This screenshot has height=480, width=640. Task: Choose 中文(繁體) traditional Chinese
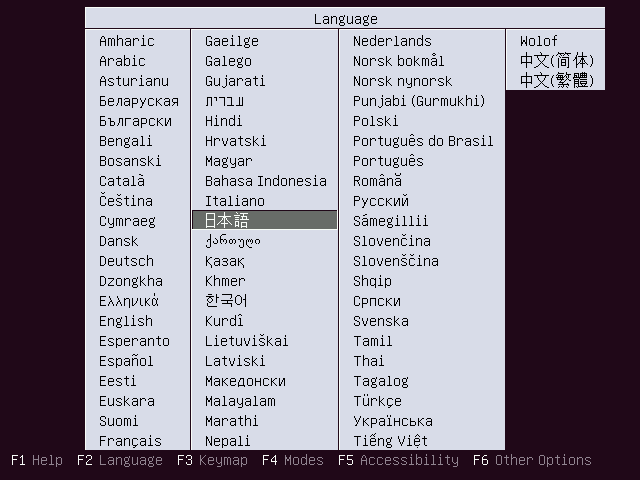tap(556, 81)
